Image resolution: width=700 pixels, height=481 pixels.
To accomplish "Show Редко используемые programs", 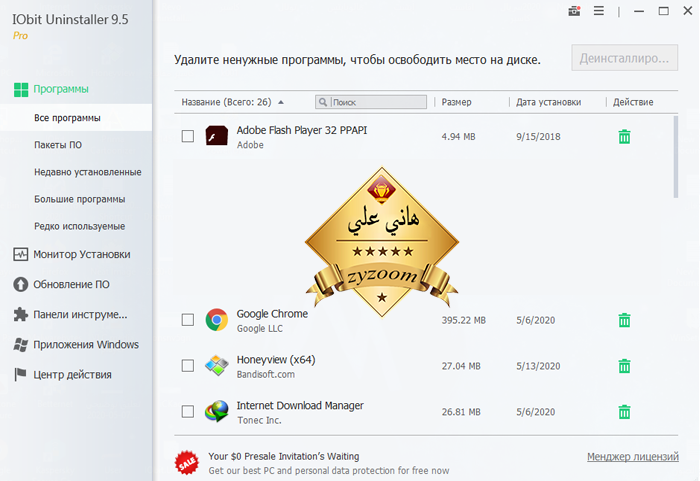I will (79, 226).
